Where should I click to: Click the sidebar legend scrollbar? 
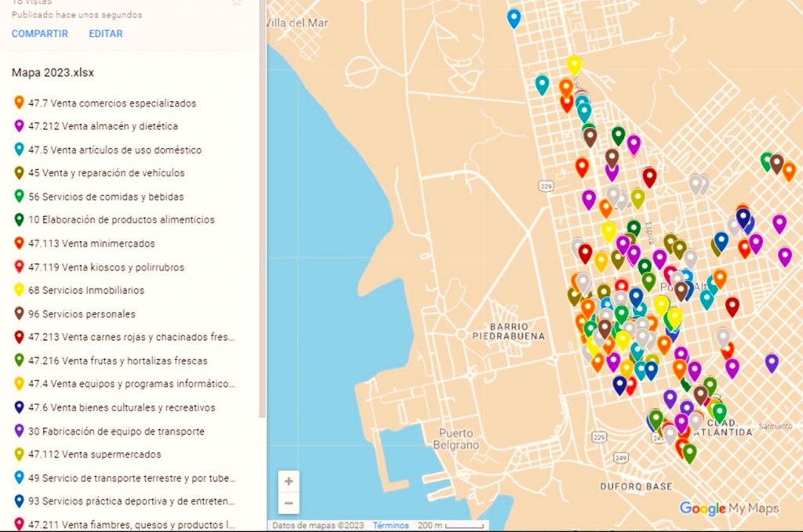point(263,235)
